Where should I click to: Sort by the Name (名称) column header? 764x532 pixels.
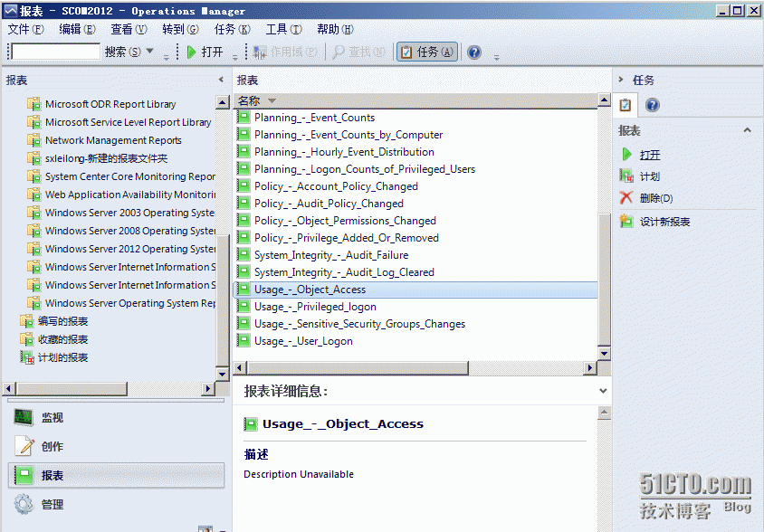[416, 100]
